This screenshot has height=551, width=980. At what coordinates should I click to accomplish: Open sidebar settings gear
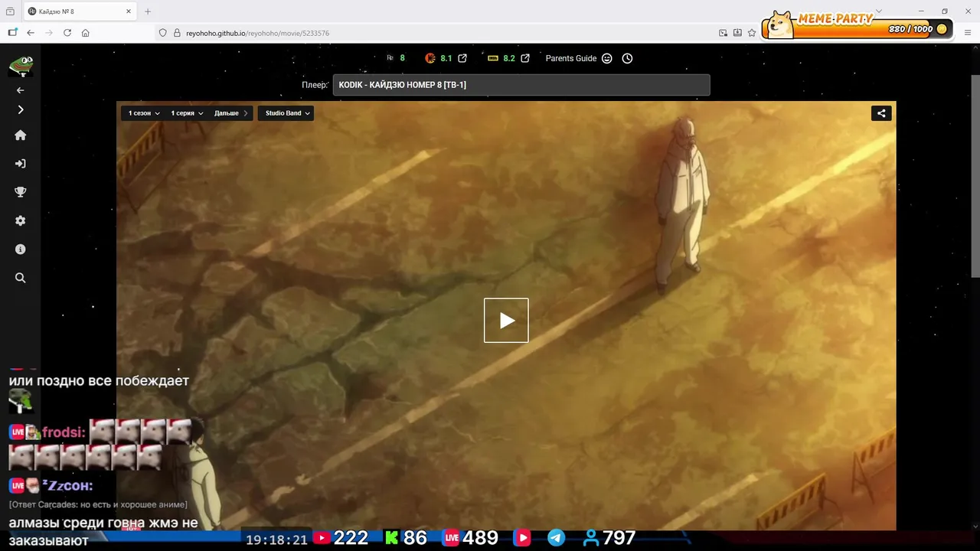(21, 220)
